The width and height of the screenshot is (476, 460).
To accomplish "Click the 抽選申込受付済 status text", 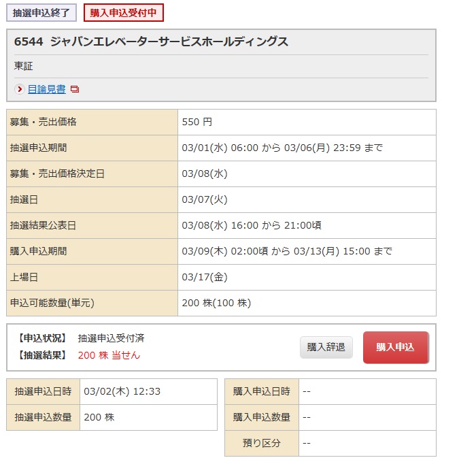I will (111, 338).
